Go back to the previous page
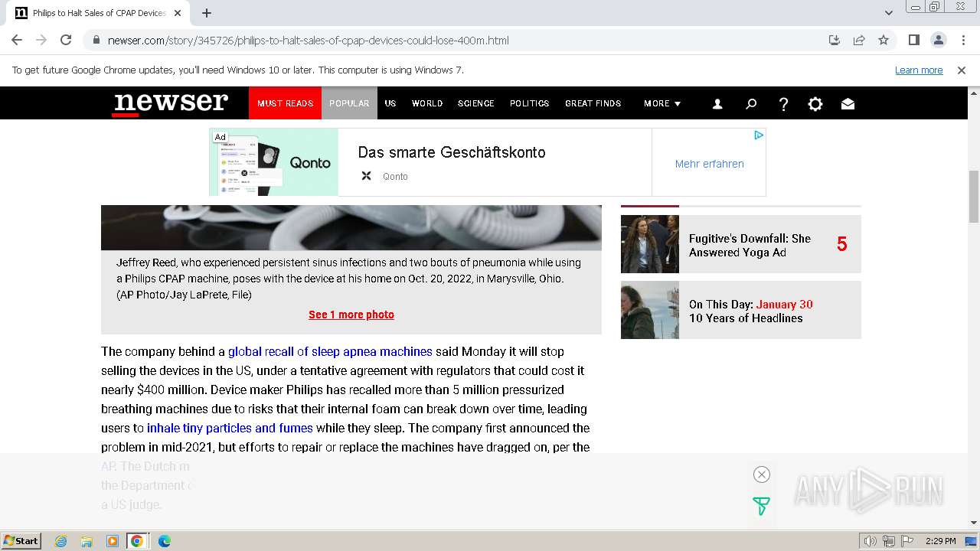The width and height of the screenshot is (980, 551). tap(17, 40)
